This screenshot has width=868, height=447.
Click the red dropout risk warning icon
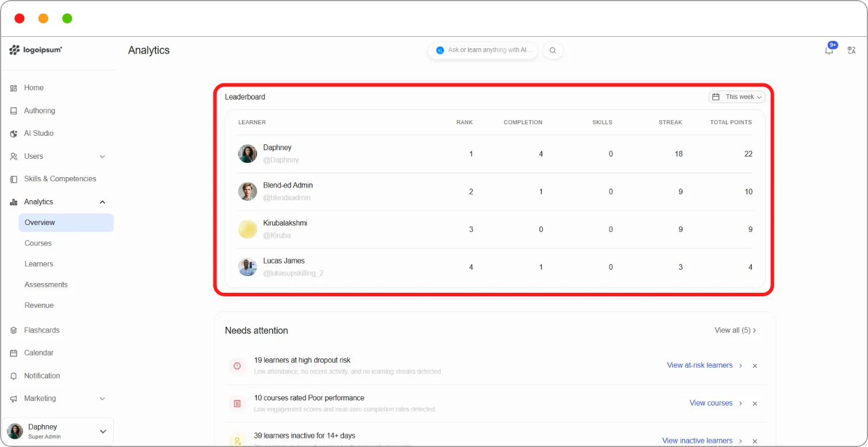[x=237, y=366]
